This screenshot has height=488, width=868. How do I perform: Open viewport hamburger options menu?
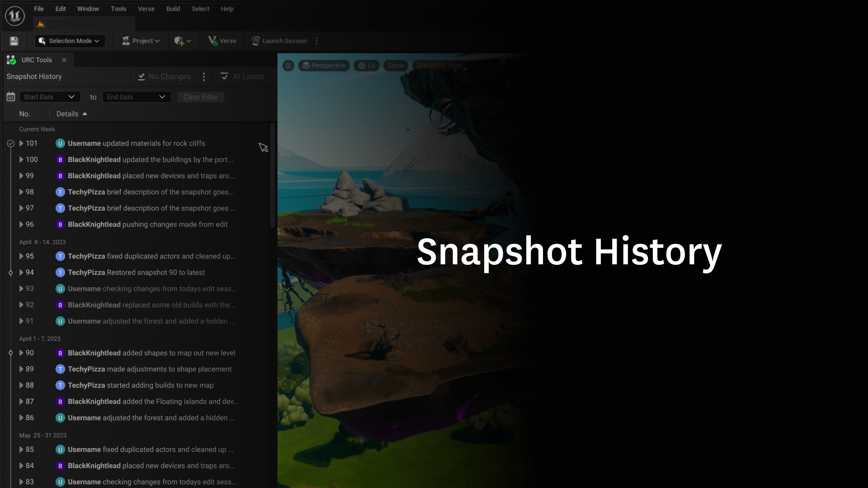(288, 66)
